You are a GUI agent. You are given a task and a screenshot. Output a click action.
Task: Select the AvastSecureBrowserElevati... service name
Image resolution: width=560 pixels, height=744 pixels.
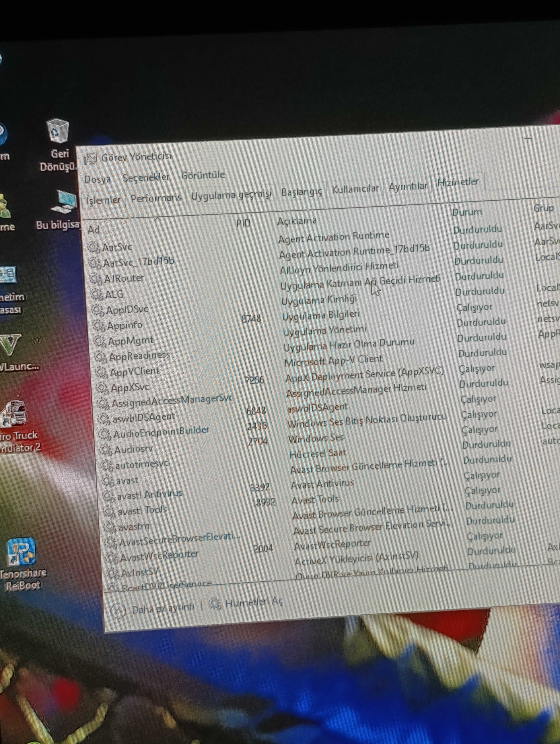pos(180,539)
